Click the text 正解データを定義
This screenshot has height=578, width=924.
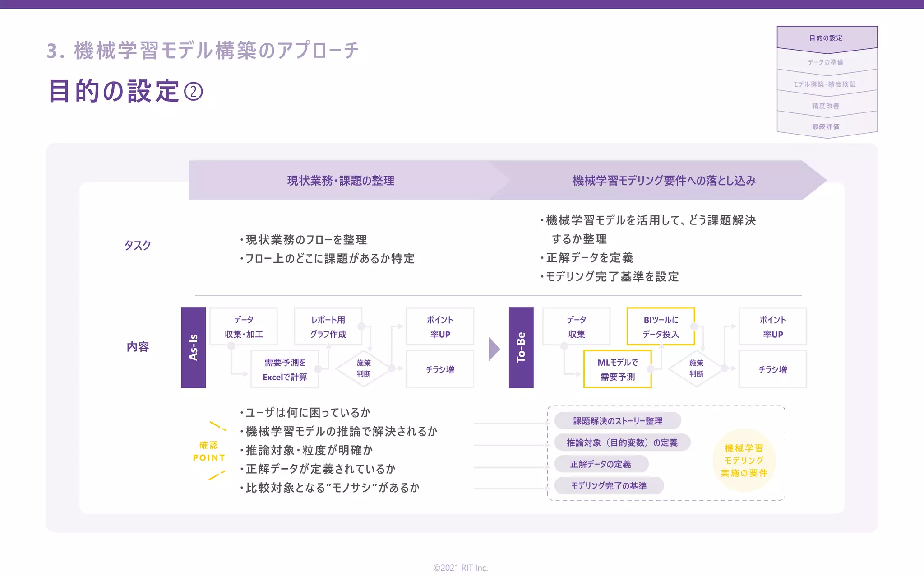pos(590,258)
